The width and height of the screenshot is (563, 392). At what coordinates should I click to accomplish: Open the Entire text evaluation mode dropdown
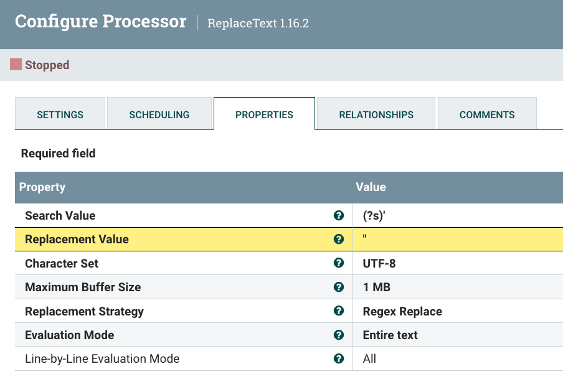tap(458, 335)
